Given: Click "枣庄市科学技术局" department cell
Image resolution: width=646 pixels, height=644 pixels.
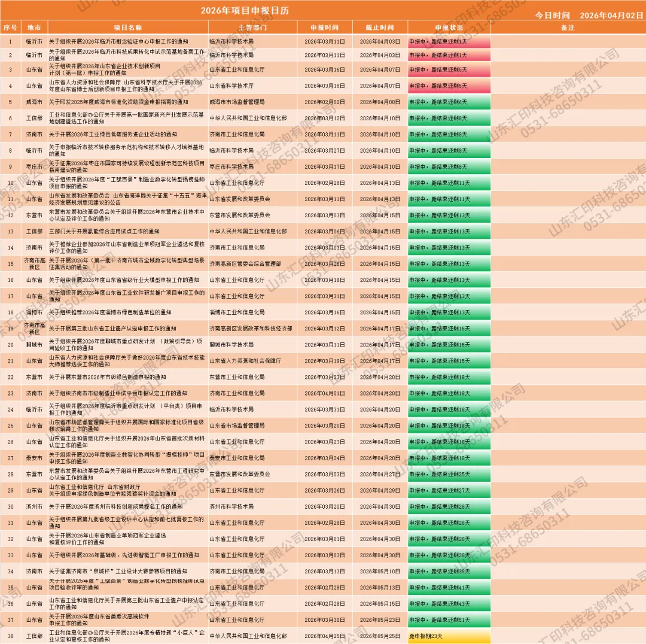Looking at the screenshot, I should point(231,166).
